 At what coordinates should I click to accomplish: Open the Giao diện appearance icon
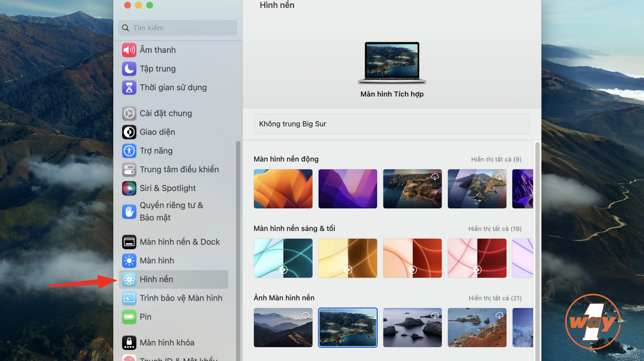click(x=129, y=132)
